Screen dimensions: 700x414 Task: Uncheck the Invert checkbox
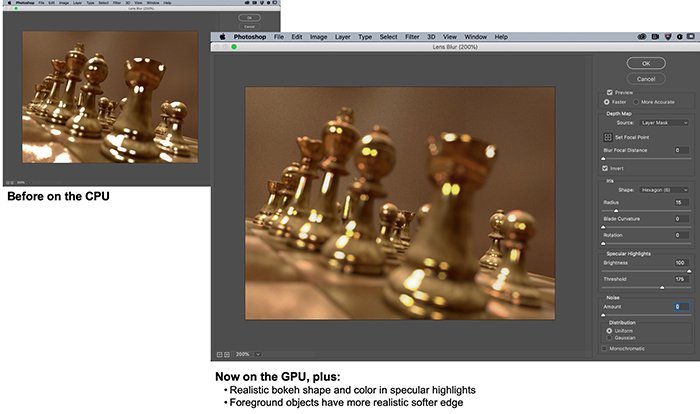(605, 168)
